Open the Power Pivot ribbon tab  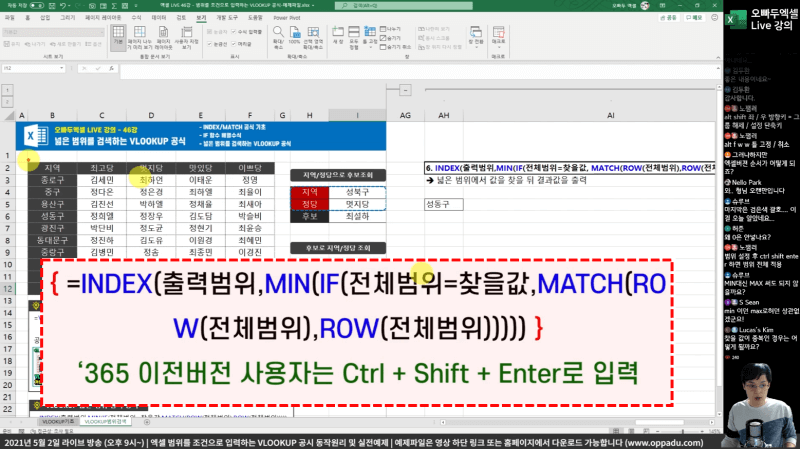click(x=287, y=18)
